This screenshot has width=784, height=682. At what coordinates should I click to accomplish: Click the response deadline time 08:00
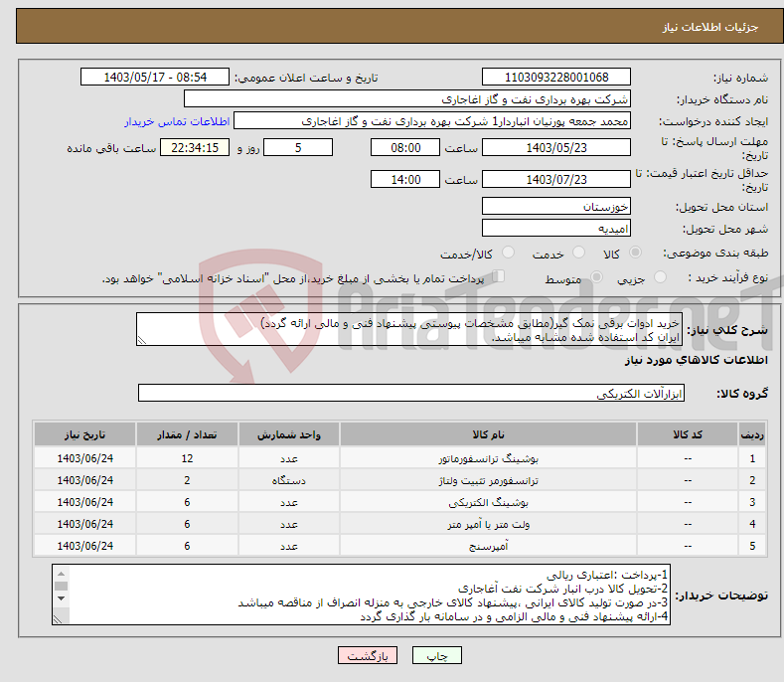click(405, 147)
